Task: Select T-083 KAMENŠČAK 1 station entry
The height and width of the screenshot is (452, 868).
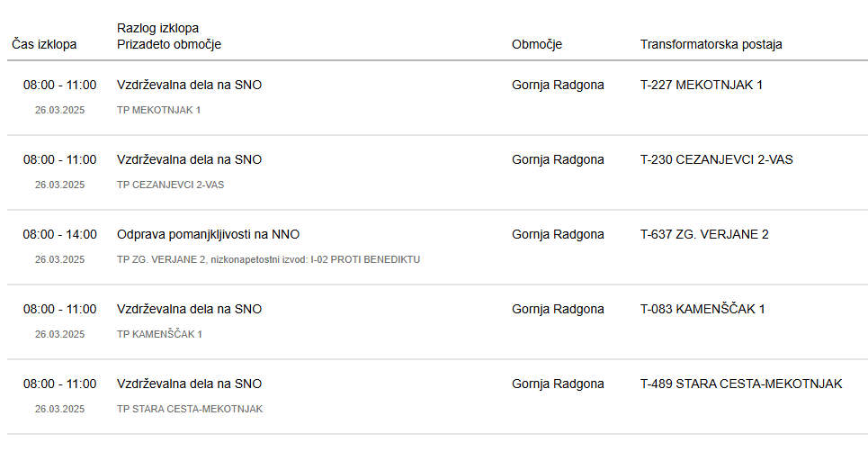Action: click(x=702, y=309)
